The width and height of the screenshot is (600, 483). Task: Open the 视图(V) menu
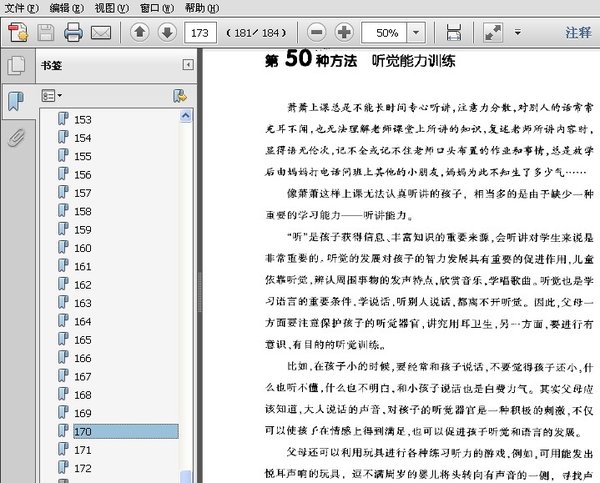[104, 7]
